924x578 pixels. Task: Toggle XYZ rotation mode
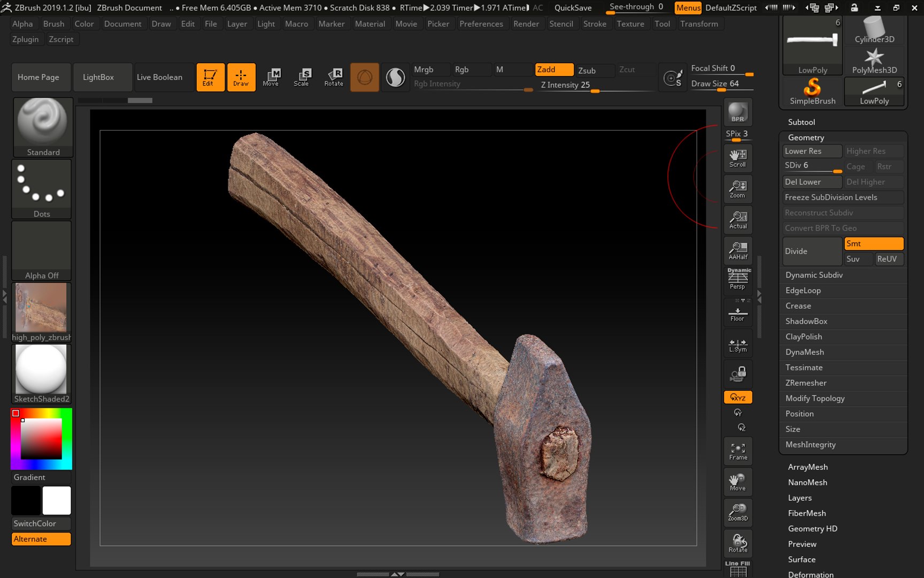(738, 397)
